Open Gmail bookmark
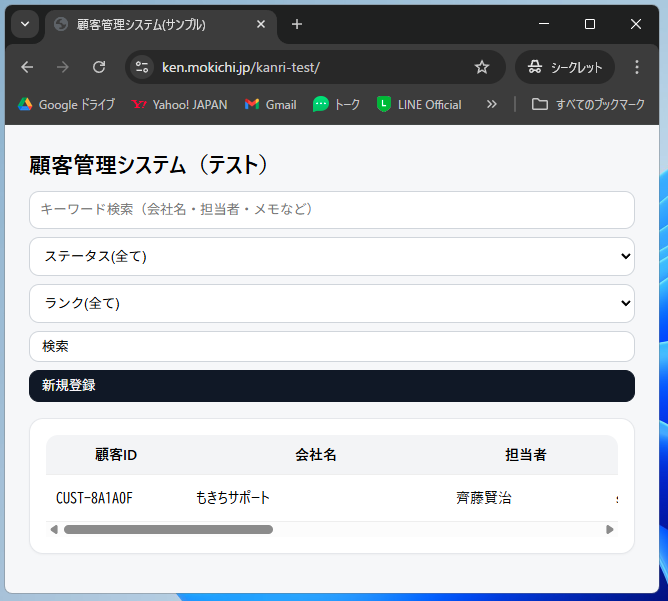 point(271,104)
